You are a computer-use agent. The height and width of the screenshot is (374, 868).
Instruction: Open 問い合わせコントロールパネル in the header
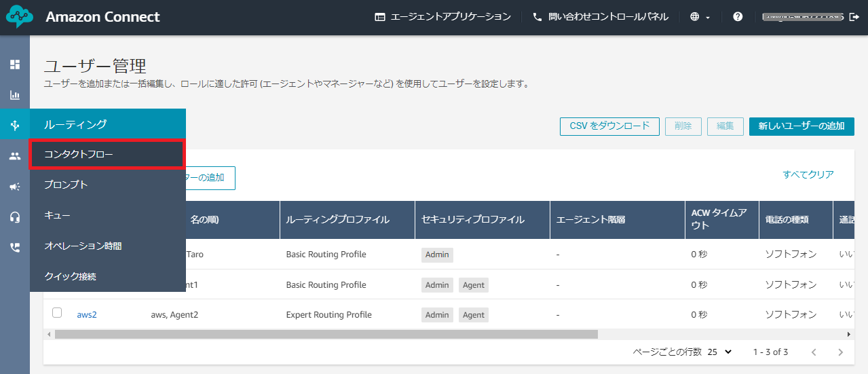click(x=601, y=17)
